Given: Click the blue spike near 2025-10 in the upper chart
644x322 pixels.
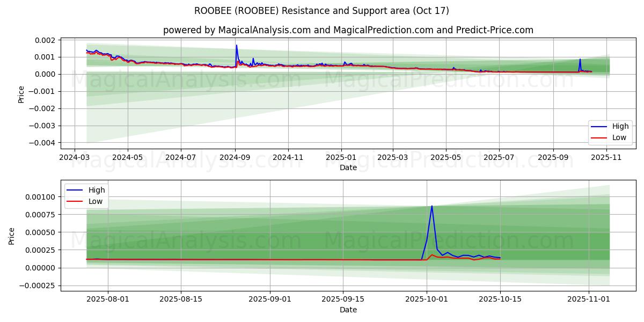Looking at the screenshot, I should click(580, 60).
